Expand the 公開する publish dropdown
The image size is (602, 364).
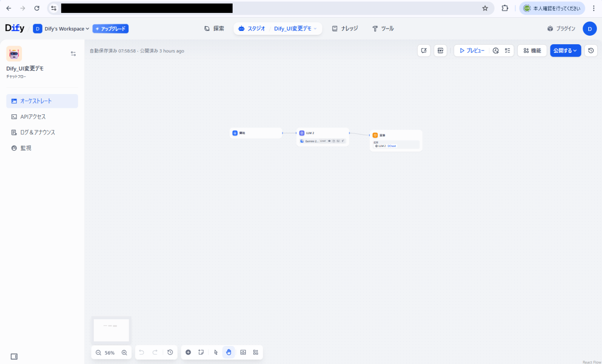tap(565, 51)
